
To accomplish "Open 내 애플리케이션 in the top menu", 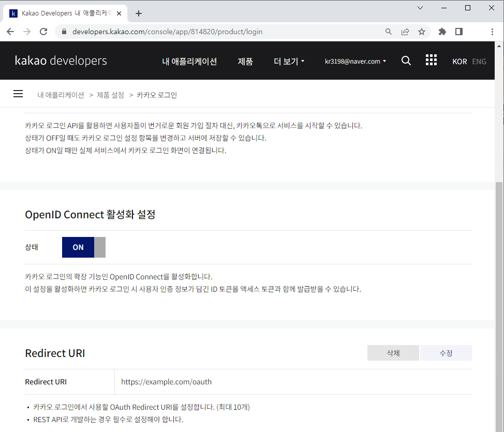I will point(189,62).
